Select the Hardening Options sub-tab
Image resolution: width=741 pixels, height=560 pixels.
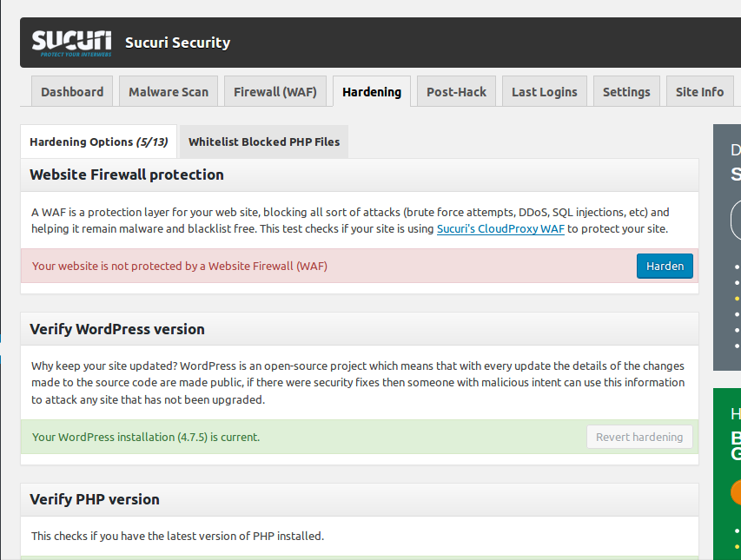98,142
